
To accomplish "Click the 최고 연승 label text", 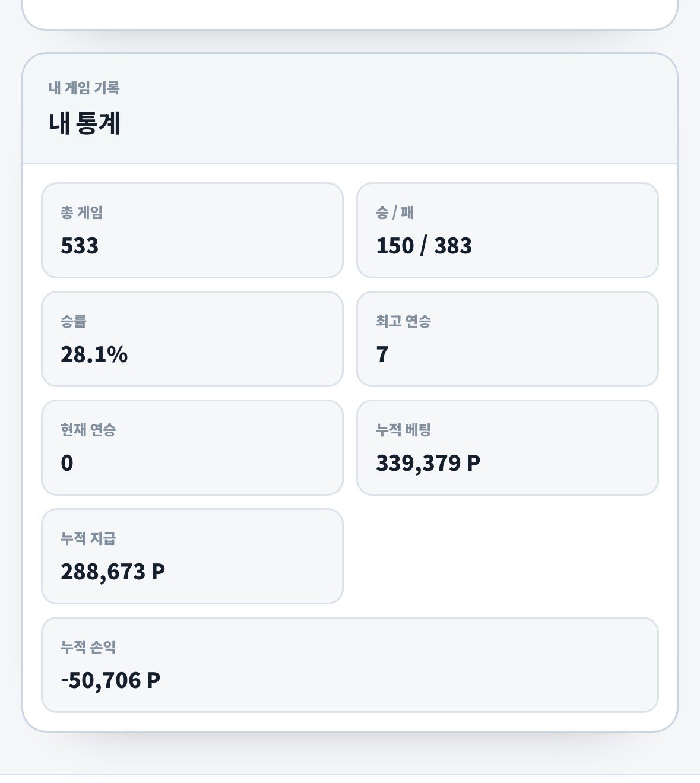I will click(x=403, y=321).
